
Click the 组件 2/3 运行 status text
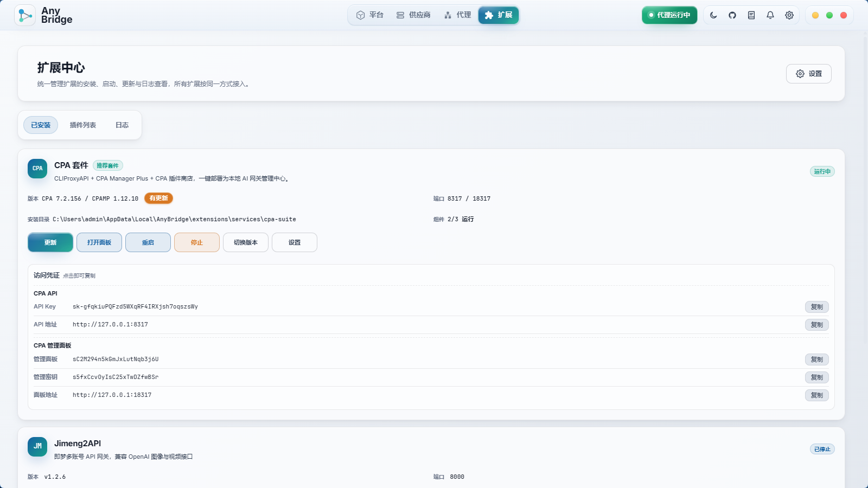[x=454, y=220]
